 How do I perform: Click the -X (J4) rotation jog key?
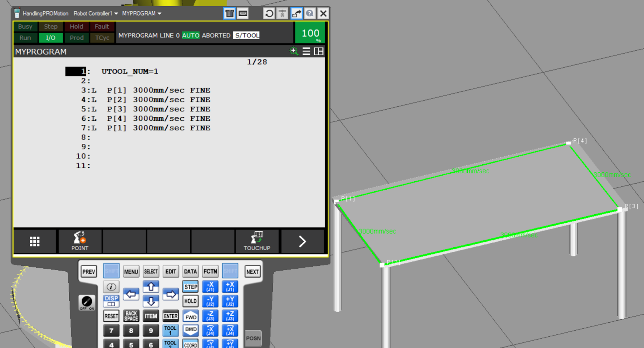pos(211,330)
